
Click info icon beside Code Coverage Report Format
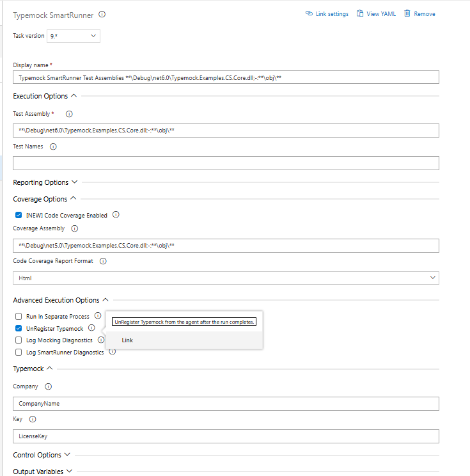click(103, 261)
